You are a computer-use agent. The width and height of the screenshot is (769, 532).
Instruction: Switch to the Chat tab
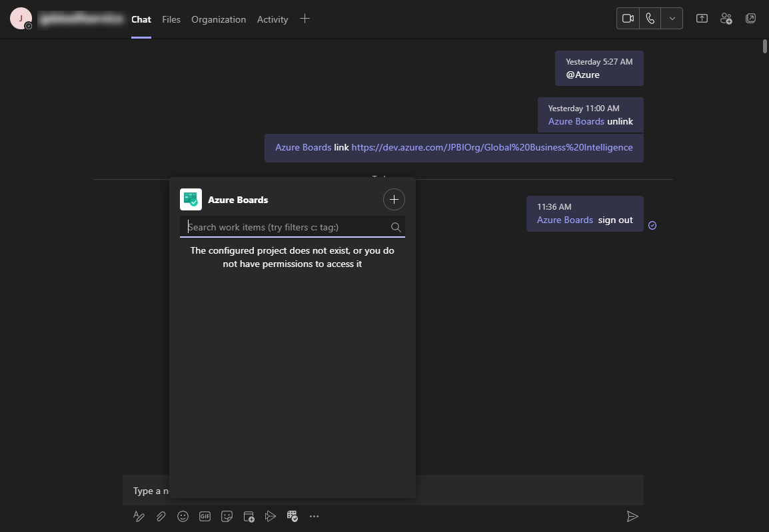coord(141,19)
